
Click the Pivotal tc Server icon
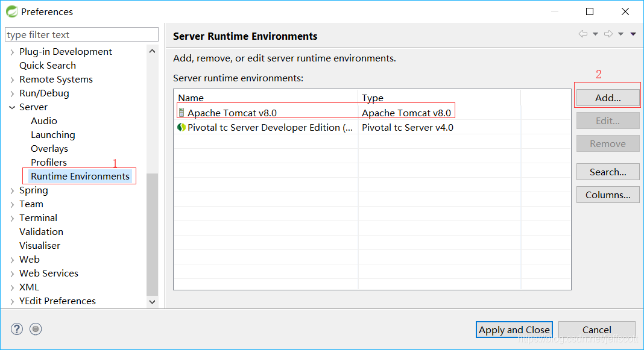click(x=181, y=127)
